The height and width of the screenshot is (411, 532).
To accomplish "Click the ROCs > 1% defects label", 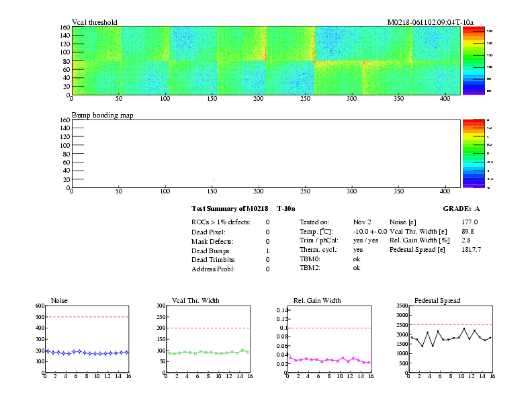I will click(x=221, y=222).
